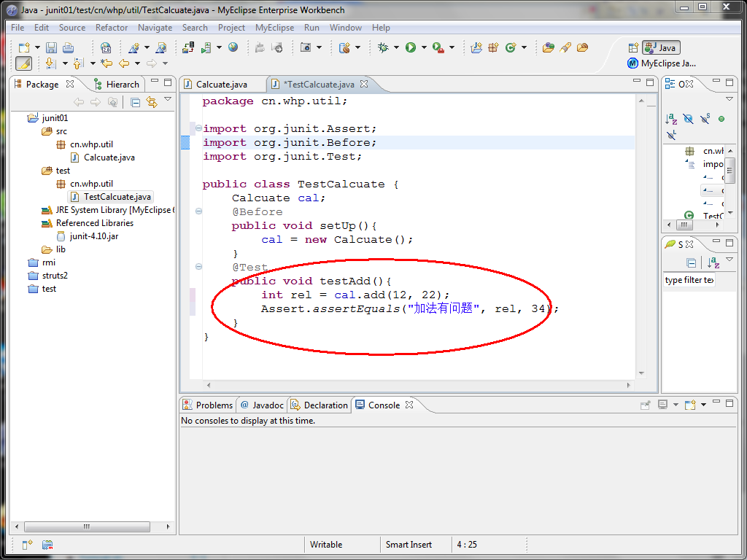Click the New Java Package icon
This screenshot has width=747, height=560.
493,47
